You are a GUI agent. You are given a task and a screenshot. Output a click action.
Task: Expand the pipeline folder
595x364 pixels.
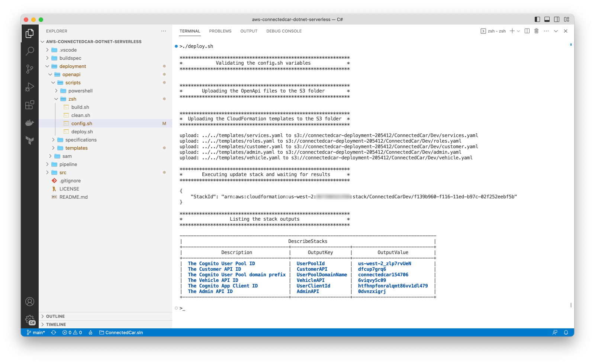coord(105,164)
